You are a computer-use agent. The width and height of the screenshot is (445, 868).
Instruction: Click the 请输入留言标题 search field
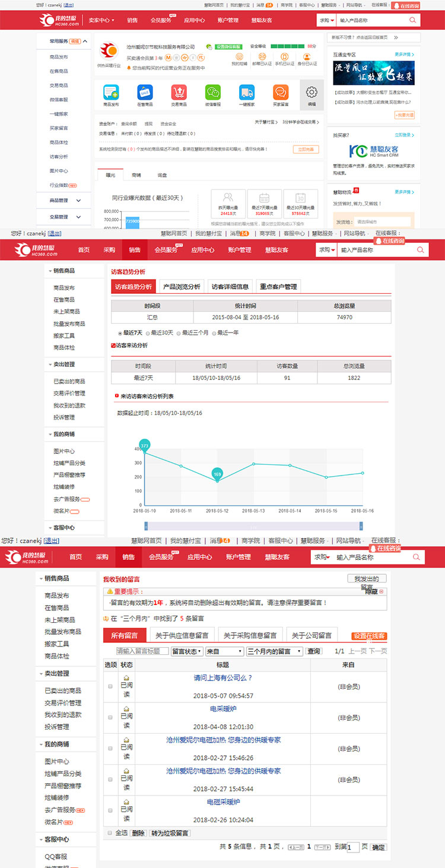click(142, 651)
